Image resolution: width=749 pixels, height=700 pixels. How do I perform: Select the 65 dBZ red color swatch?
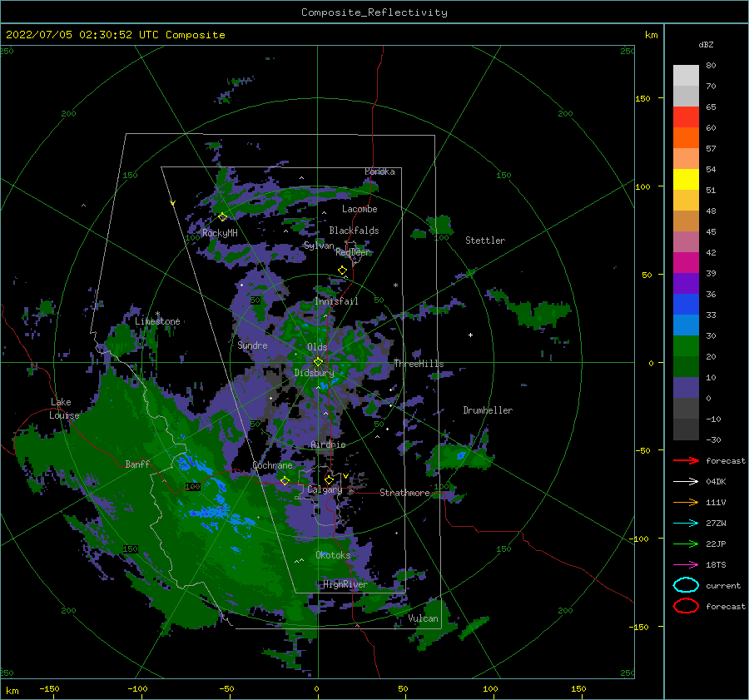click(686, 117)
